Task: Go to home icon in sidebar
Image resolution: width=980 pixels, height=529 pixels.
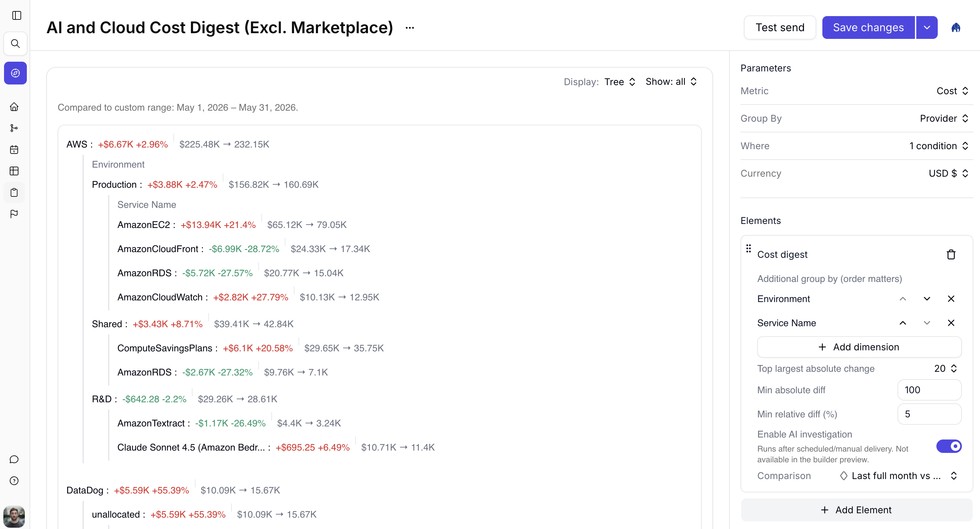Action: point(14,107)
